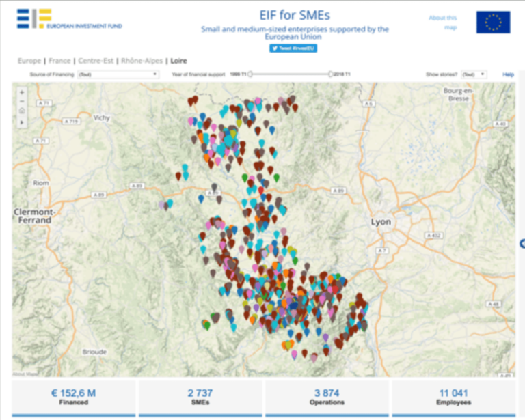Open map tools with the arrow button
The height and width of the screenshot is (420, 525).
point(22,122)
